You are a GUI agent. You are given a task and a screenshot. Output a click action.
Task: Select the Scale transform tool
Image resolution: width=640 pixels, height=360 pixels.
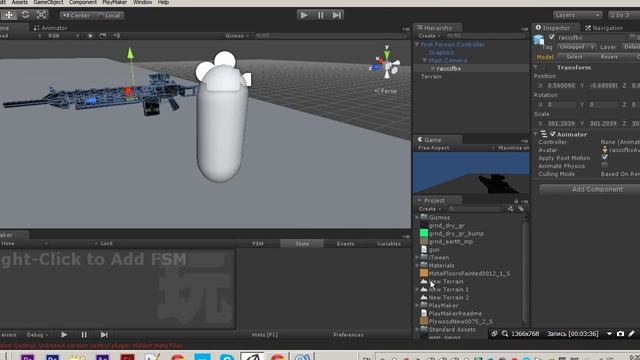coord(41,15)
